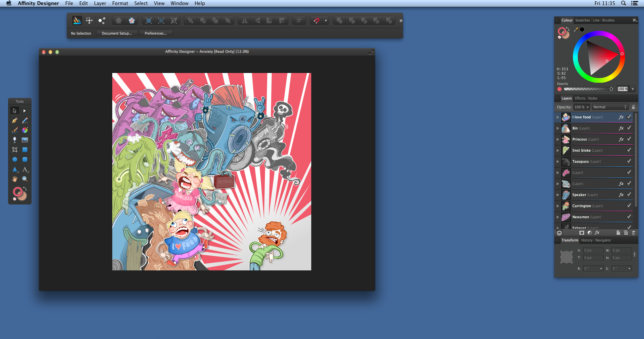Open the Format menu

point(120,3)
